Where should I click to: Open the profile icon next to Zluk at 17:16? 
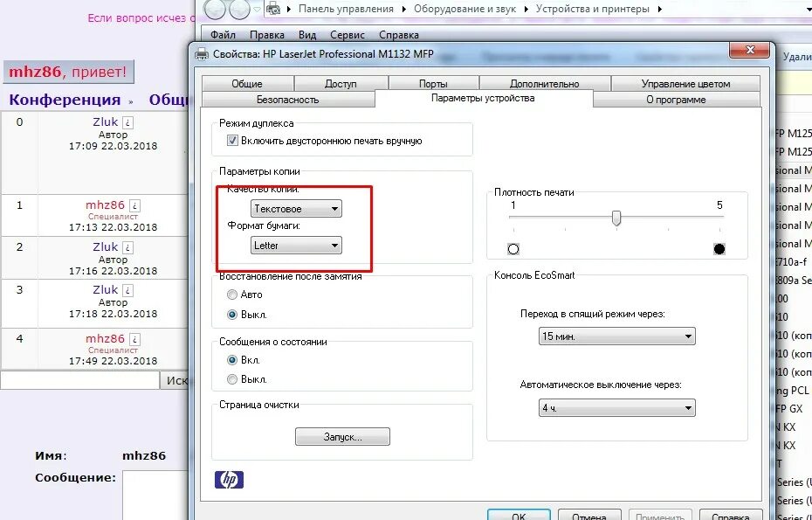point(128,248)
